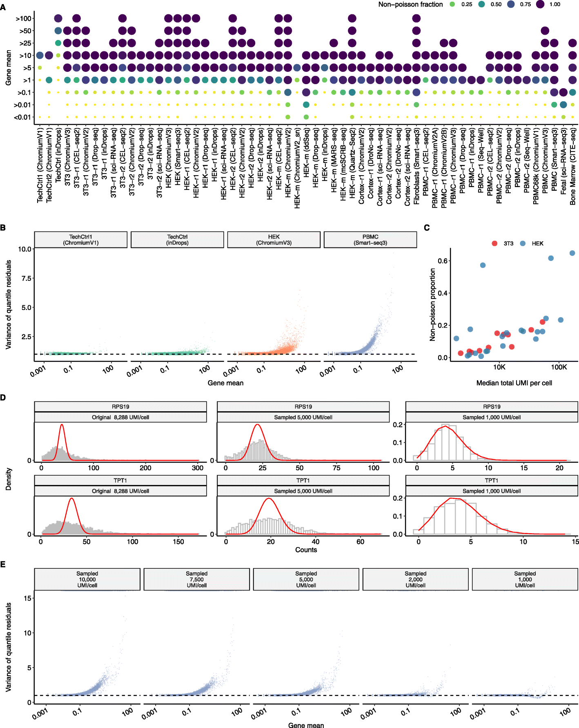This screenshot has height=728, width=579.
Task: Select panel B strip "PBMC (Smart-seq3)"
Action: pos(370,240)
